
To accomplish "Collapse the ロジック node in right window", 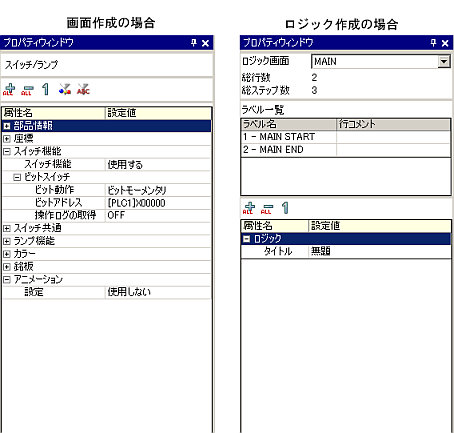I will point(246,239).
